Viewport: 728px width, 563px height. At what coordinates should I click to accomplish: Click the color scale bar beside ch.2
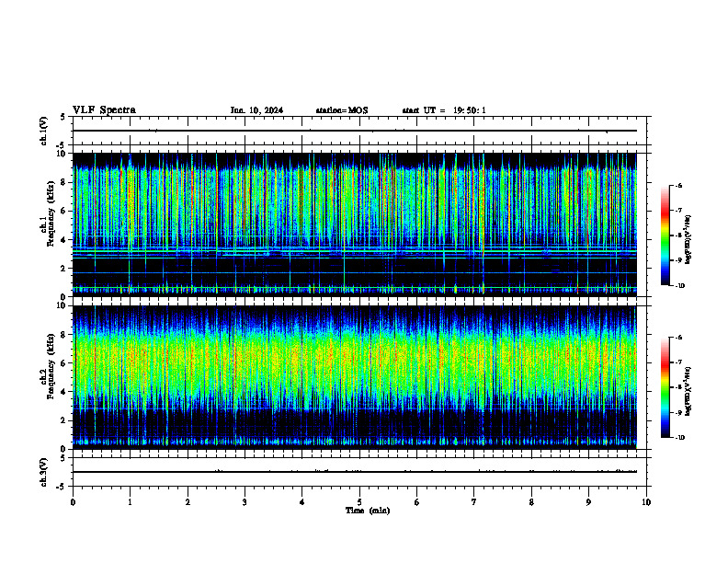pyautogui.click(x=665, y=387)
